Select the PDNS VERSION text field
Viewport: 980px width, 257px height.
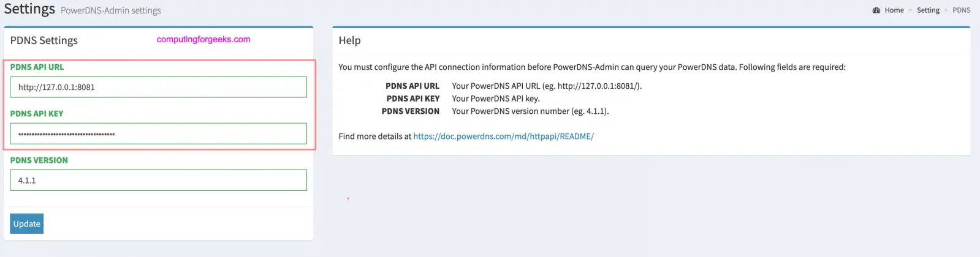pos(158,180)
